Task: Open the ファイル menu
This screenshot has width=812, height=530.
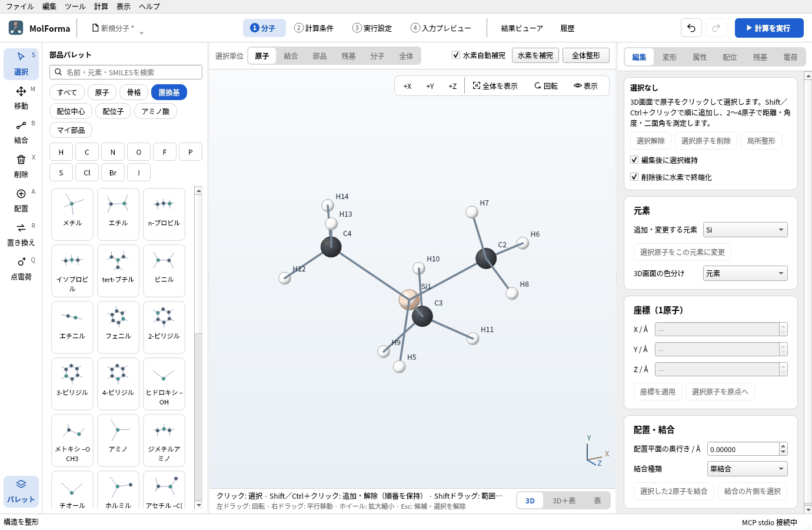Action: tap(20, 6)
